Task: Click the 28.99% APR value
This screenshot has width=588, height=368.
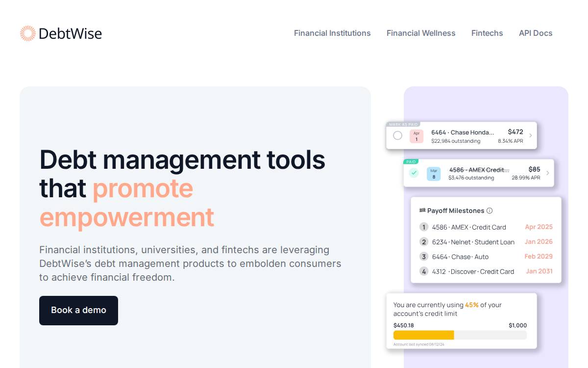Action: point(526,178)
